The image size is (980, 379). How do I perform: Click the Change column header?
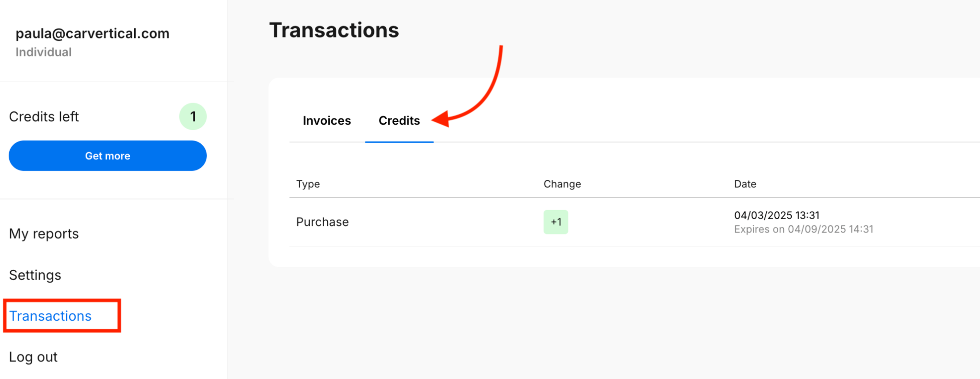[562, 184]
